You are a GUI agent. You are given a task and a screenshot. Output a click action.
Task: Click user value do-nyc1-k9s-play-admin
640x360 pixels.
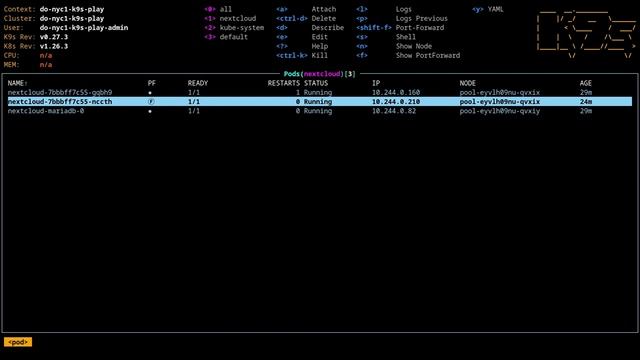pos(84,28)
